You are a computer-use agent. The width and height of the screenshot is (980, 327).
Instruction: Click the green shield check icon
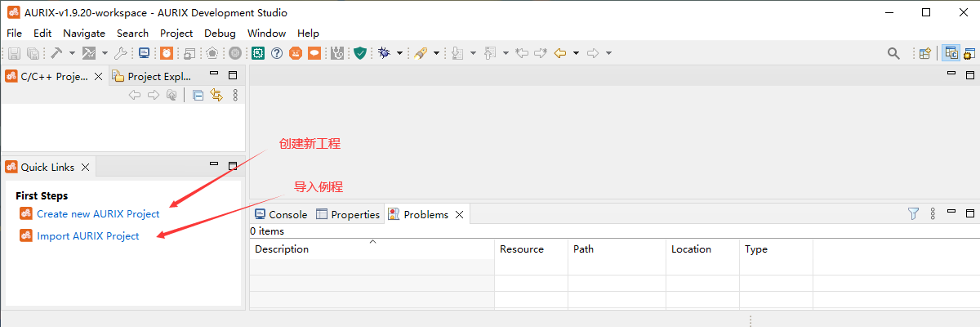tap(360, 53)
